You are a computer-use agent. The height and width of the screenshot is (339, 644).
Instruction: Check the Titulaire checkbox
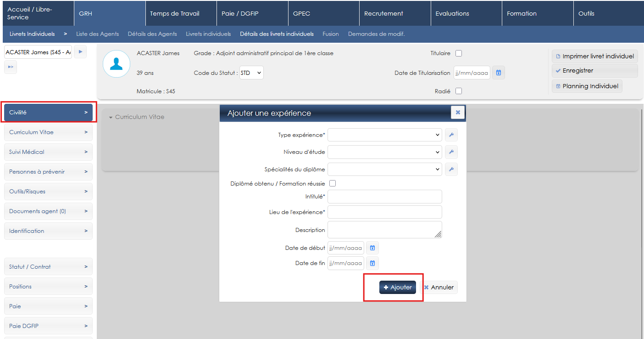click(459, 53)
